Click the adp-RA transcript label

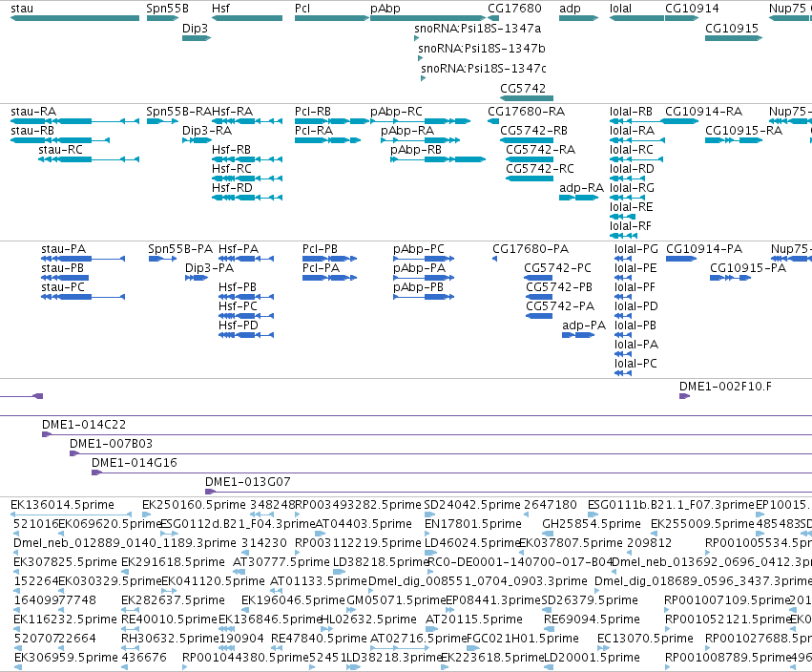pos(581,187)
